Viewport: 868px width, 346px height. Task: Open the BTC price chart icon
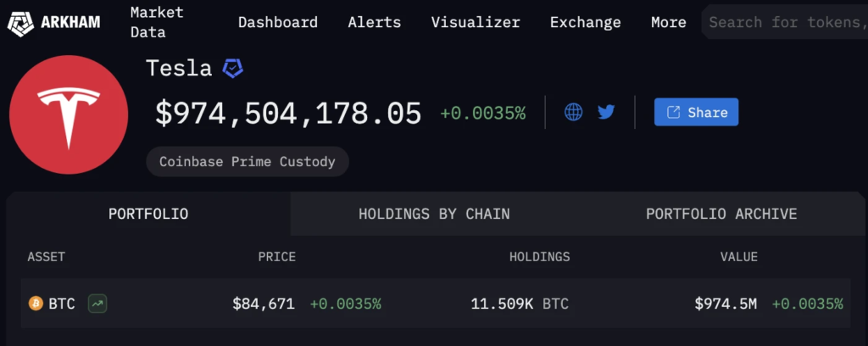(x=97, y=303)
